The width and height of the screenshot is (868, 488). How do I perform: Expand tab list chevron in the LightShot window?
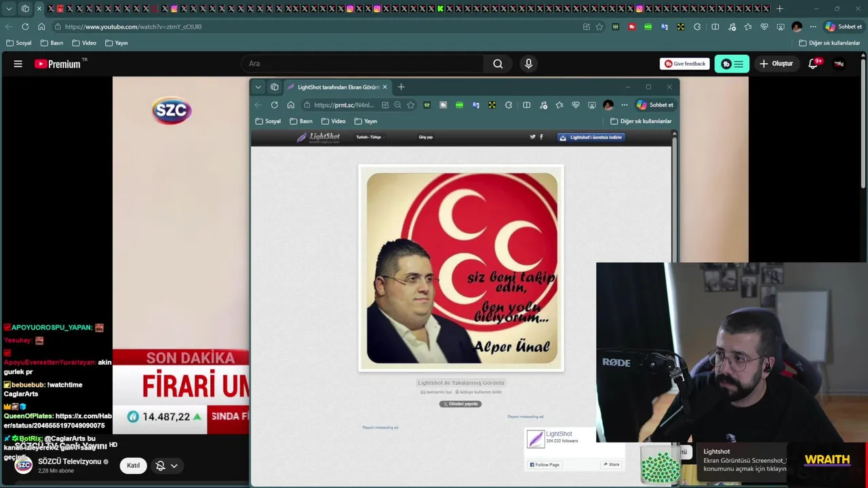(258, 87)
